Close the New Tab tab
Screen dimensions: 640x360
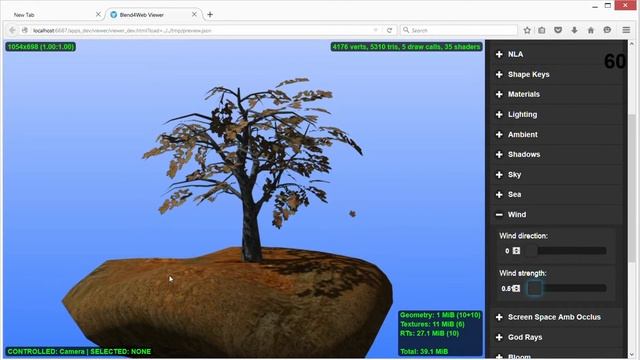pos(98,14)
